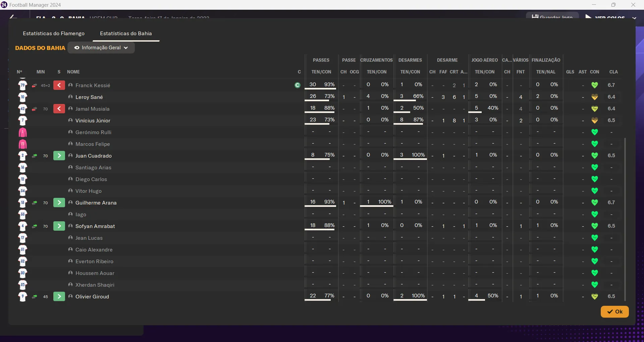
Task: Click Franck Kessié's red substituted-off arrow
Action: [x=59, y=85]
